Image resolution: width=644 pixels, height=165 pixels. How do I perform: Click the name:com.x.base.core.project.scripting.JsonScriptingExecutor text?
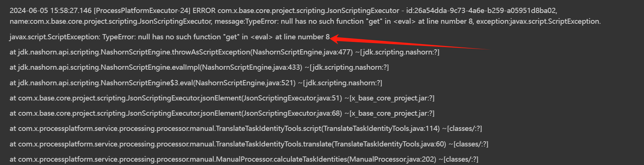click(111, 22)
